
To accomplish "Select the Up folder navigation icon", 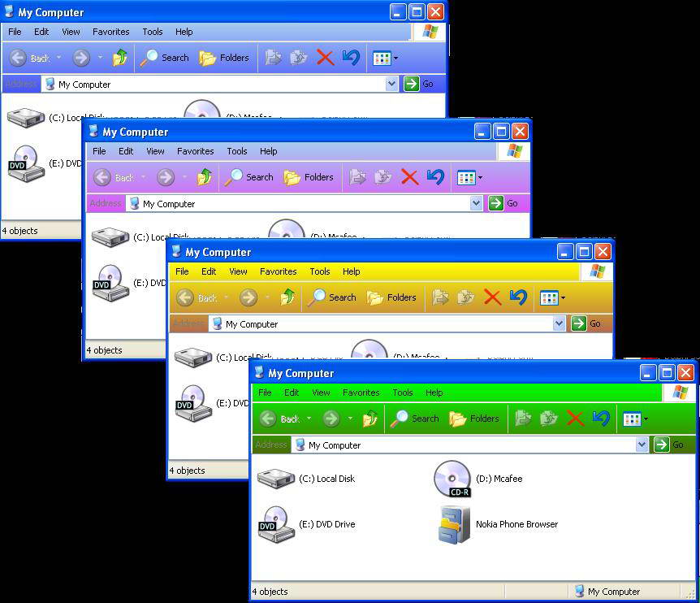I will click(371, 419).
